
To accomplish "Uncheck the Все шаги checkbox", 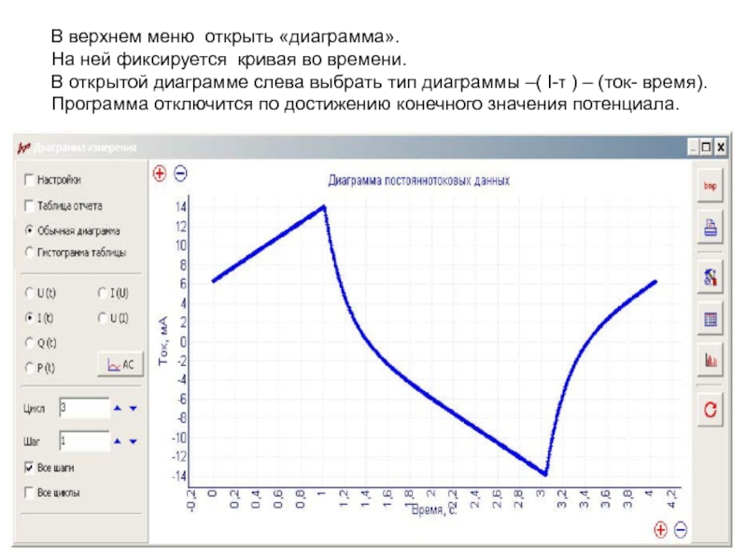I will 30,466.
